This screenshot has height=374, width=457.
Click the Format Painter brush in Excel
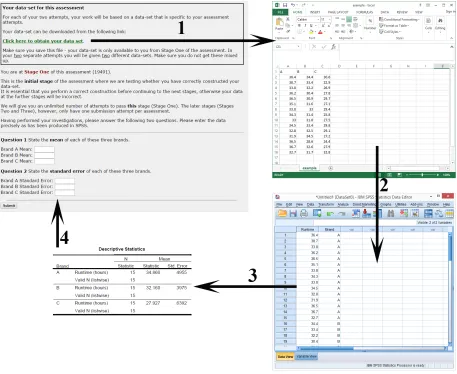pos(288,32)
